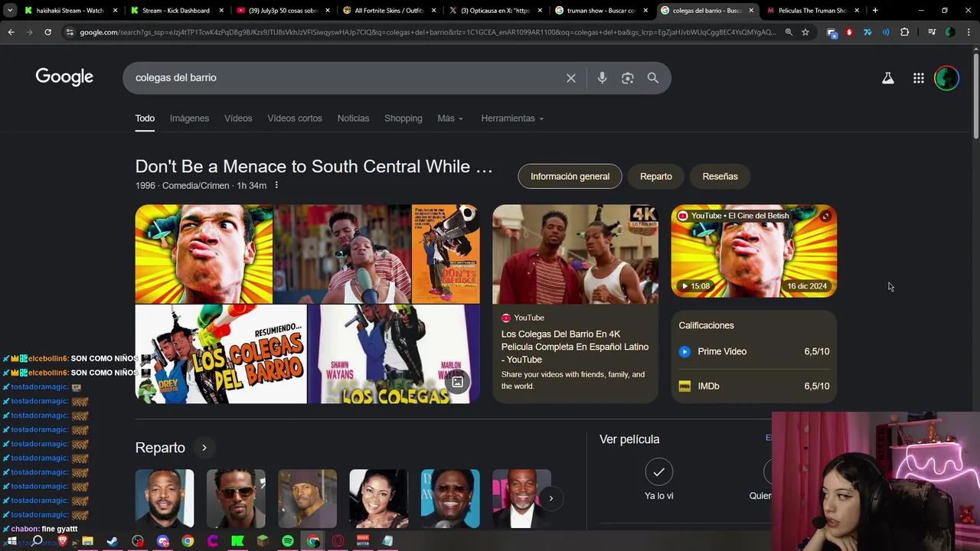The height and width of the screenshot is (551, 980).
Task: Click the page vertical scrollbar
Action: tap(975, 96)
